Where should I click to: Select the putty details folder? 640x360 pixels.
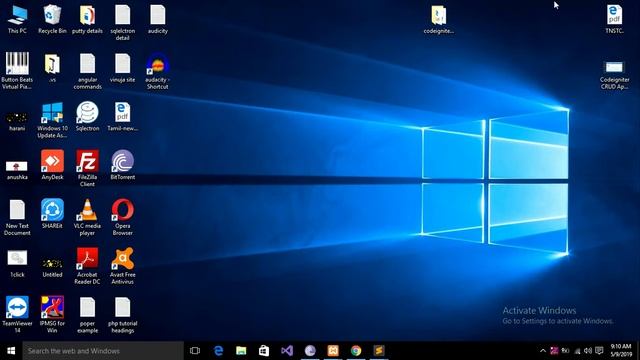point(87,19)
